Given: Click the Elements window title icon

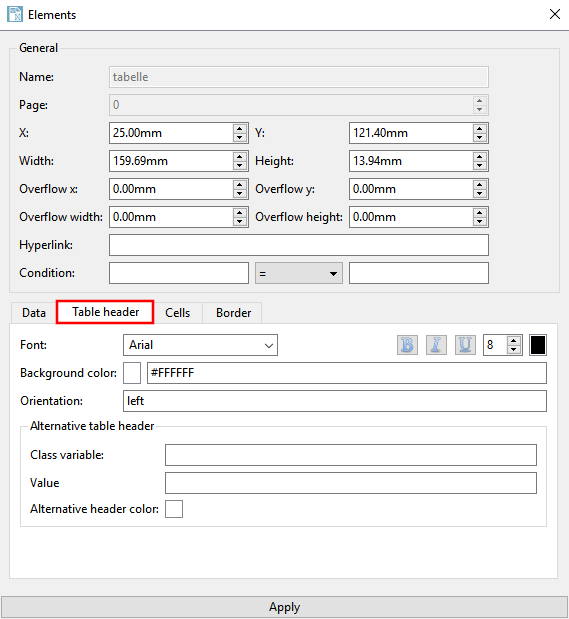Looking at the screenshot, I should point(15,15).
